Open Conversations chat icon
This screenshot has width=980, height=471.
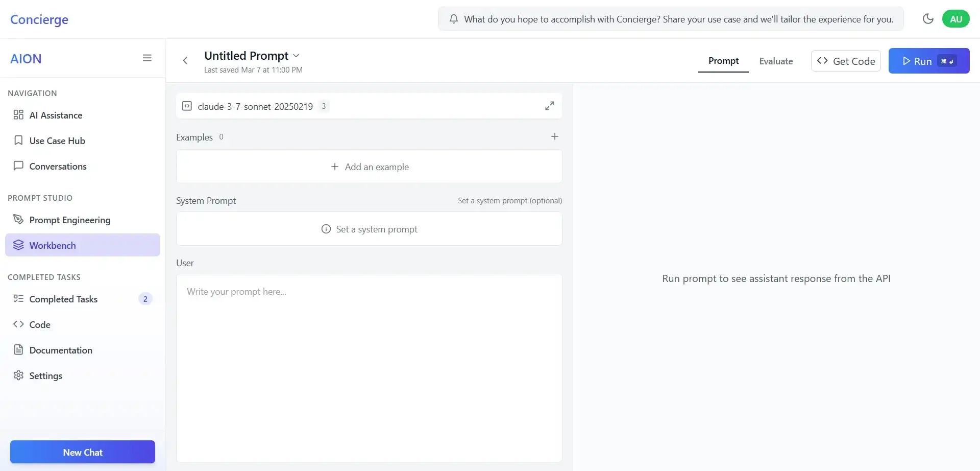[x=18, y=166]
